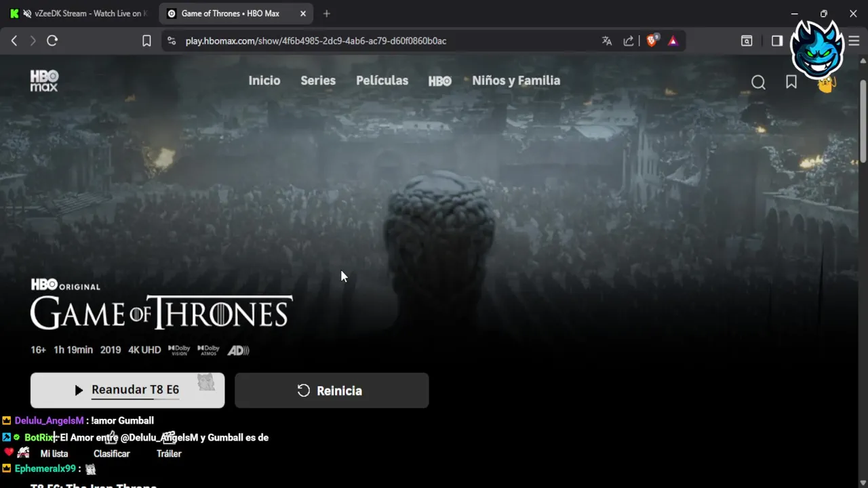868x488 pixels.
Task: Open a new browser tab
Action: coord(327,14)
